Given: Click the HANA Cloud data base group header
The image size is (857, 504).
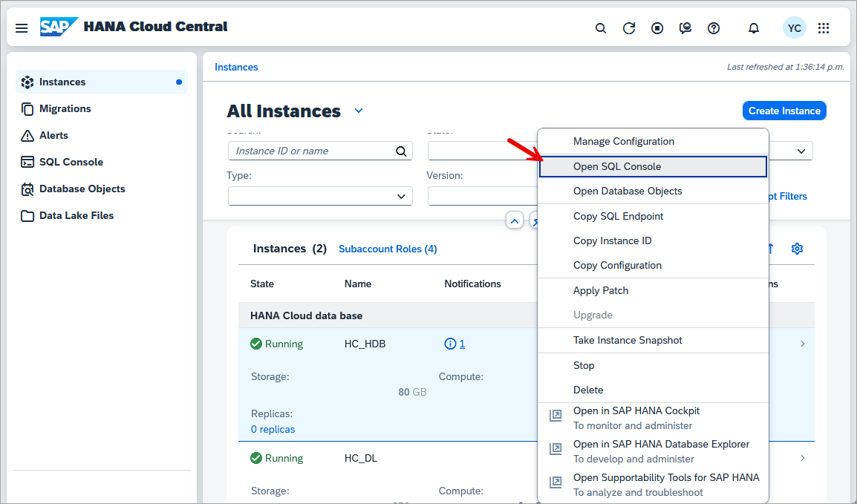Looking at the screenshot, I should (x=306, y=315).
